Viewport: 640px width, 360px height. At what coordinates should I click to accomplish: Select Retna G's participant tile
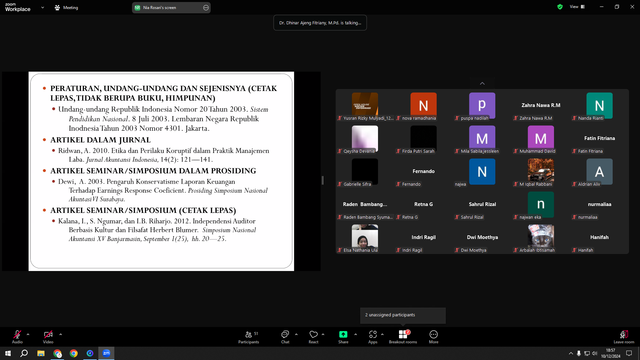[x=423, y=205]
